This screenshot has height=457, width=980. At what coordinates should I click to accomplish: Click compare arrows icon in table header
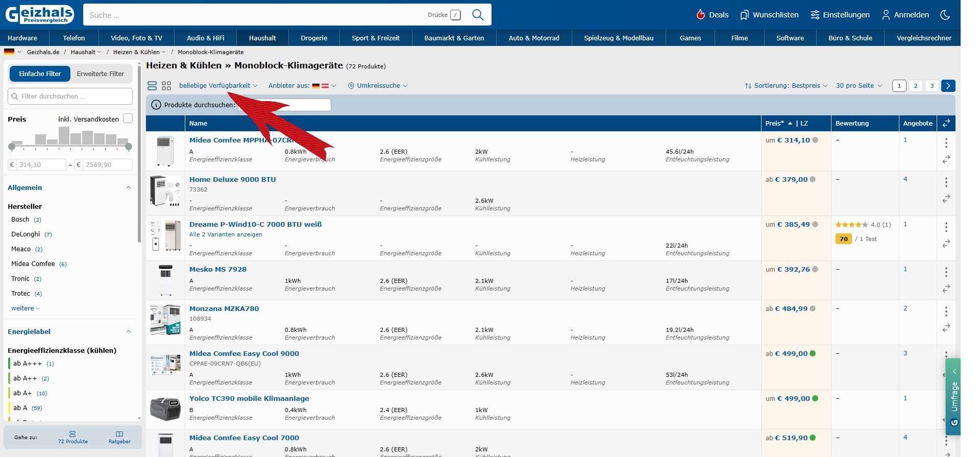[x=946, y=124]
